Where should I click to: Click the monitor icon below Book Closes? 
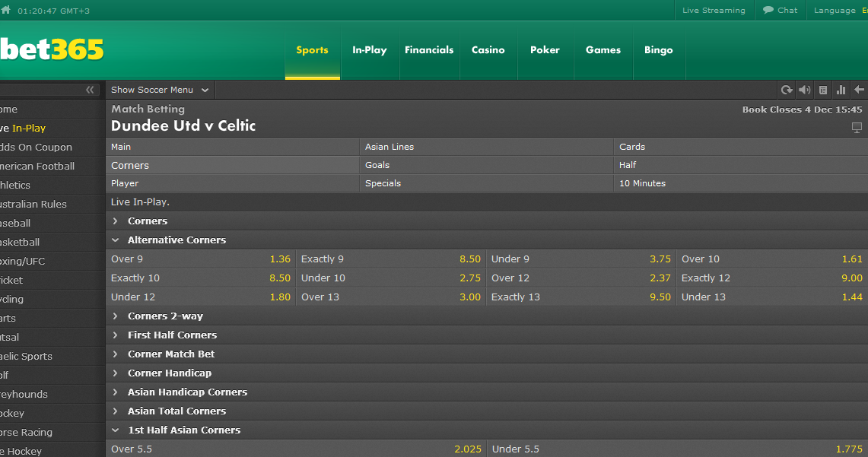click(857, 128)
